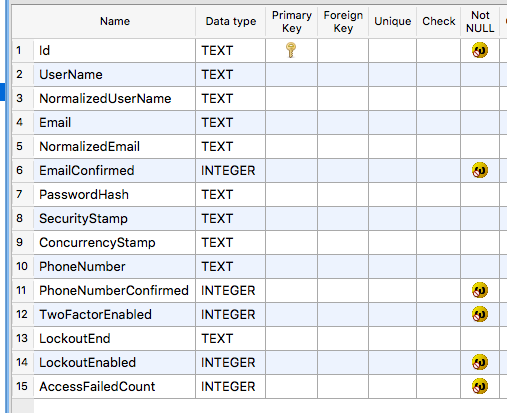
Task: Click the Not NULL icon for PhoneNumberConfirmed
Action: click(480, 290)
